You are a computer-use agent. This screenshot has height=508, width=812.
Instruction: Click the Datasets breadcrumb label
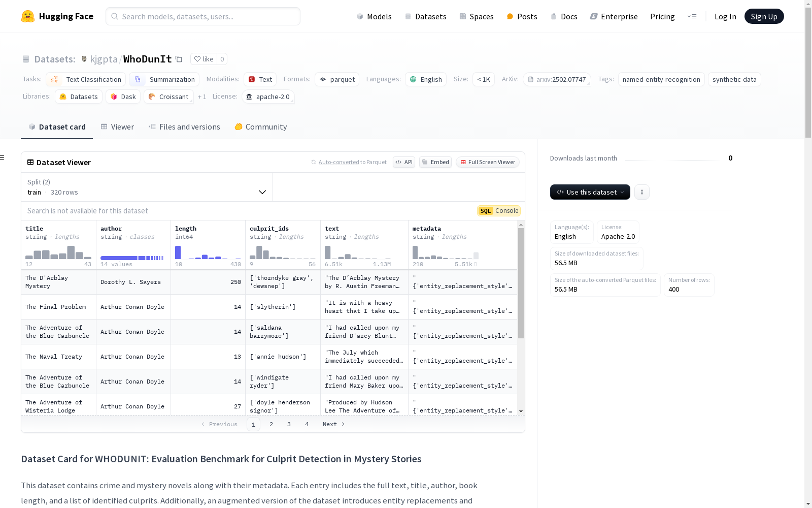click(55, 59)
